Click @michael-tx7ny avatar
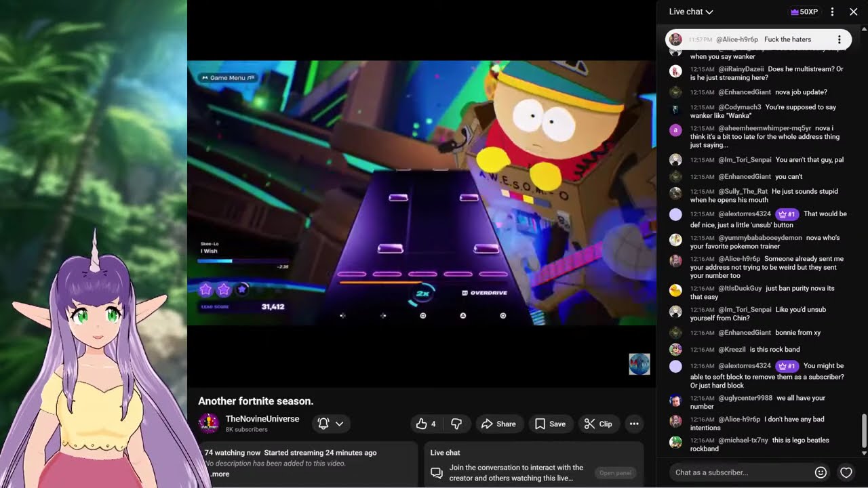868x488 pixels. pyautogui.click(x=675, y=442)
